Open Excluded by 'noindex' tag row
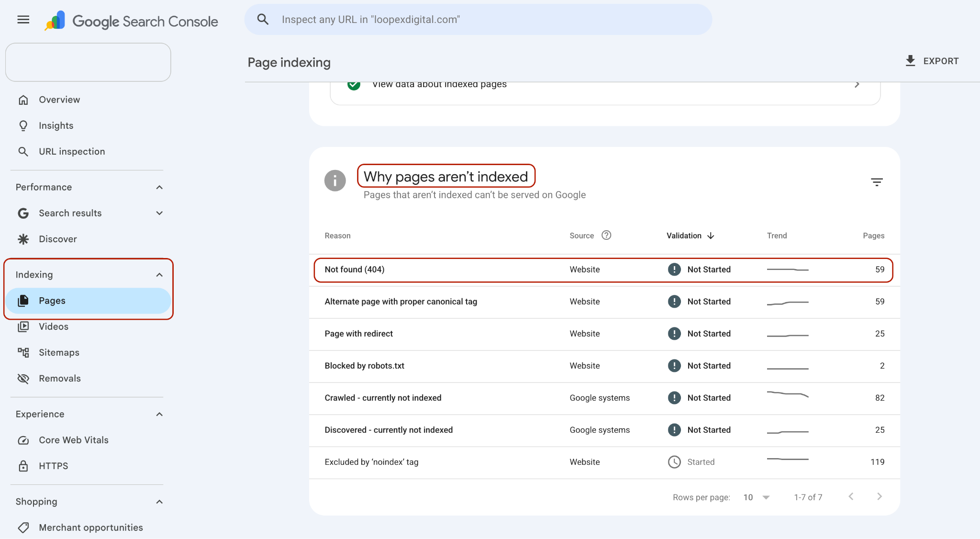Viewport: 980px width, 539px height. [604, 462]
